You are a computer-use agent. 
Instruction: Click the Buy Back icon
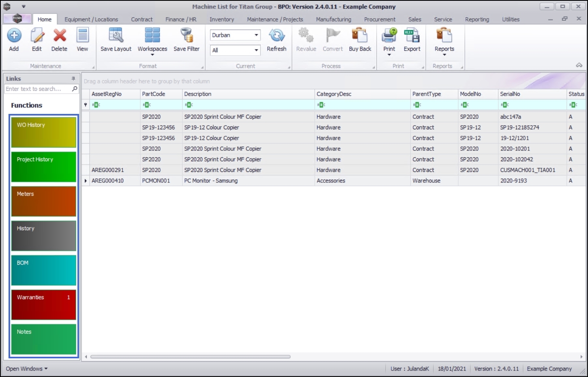click(x=360, y=35)
